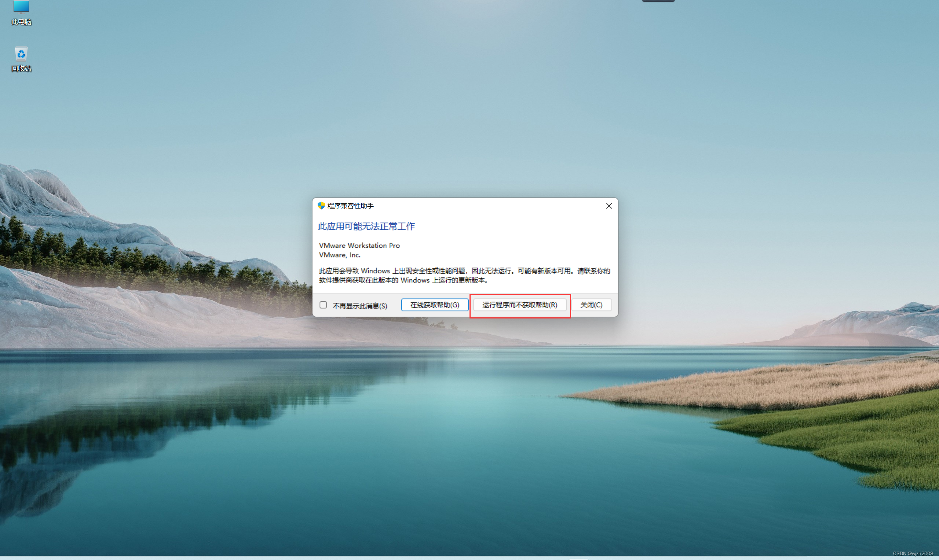The width and height of the screenshot is (939, 560).
Task: Click the 程序兼容性助手 title bar text
Action: coord(350,206)
